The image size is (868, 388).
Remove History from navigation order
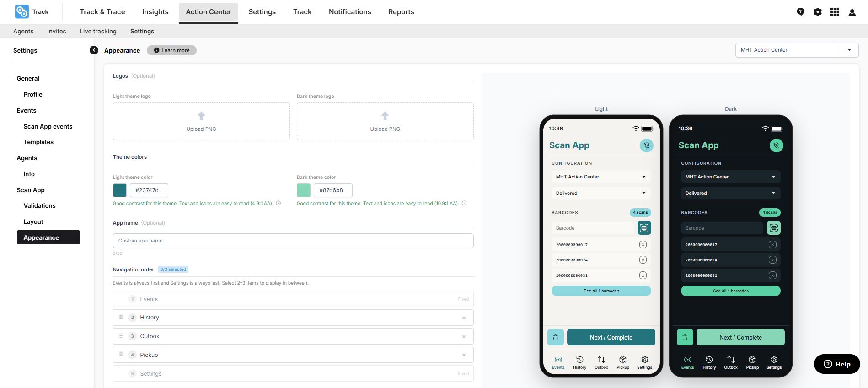(464, 318)
